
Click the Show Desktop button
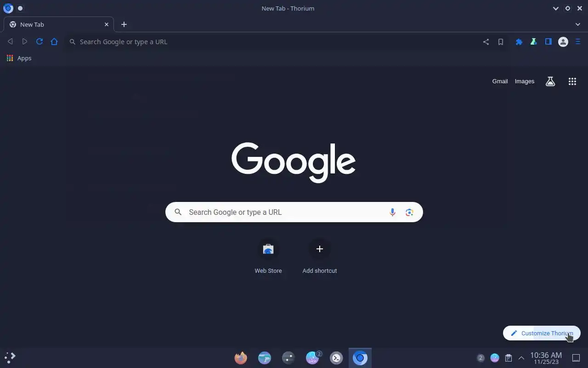576,358
